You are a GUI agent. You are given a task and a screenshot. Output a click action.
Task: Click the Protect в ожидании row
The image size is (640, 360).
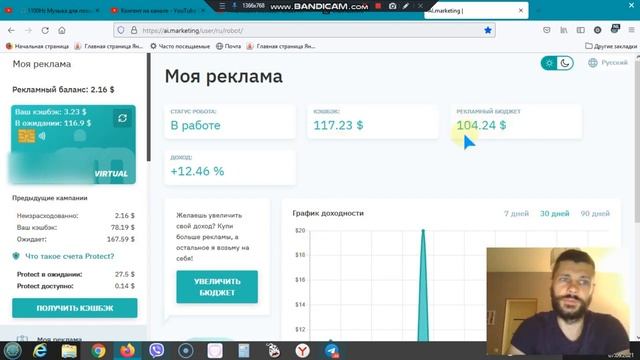[x=76, y=274]
